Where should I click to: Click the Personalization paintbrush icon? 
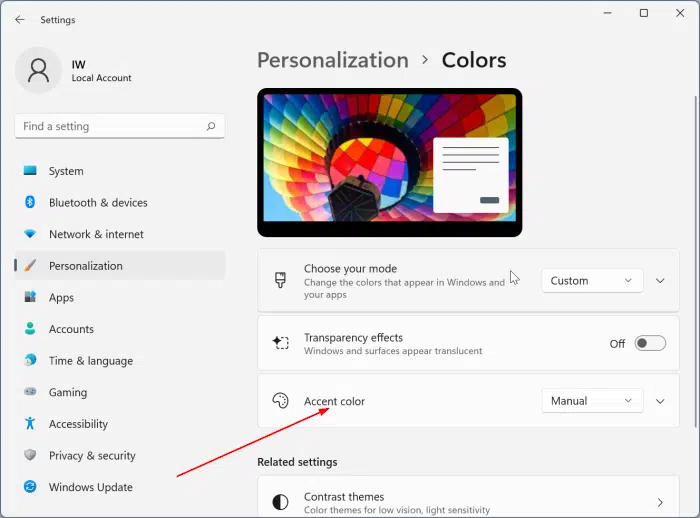[x=30, y=265]
